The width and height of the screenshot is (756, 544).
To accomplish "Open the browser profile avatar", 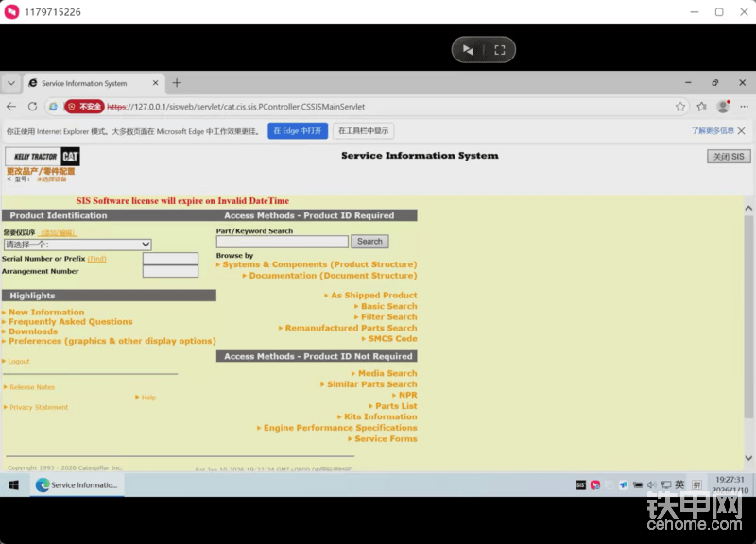I will [723, 107].
